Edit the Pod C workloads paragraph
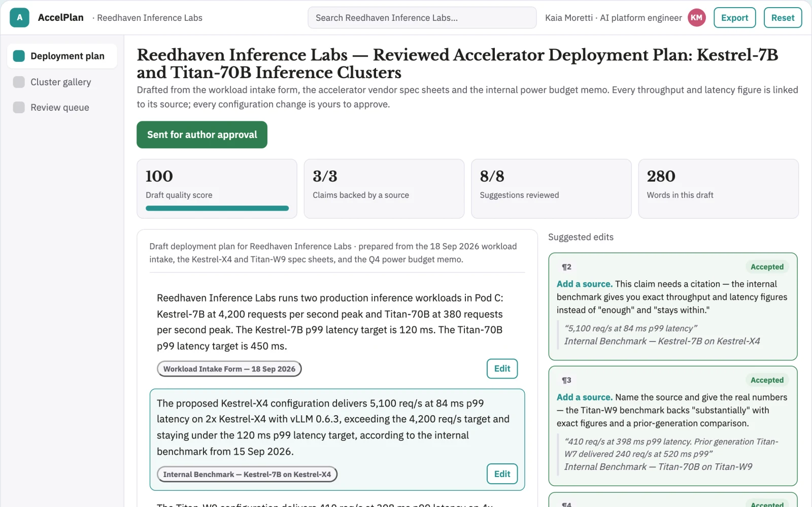 (x=502, y=368)
